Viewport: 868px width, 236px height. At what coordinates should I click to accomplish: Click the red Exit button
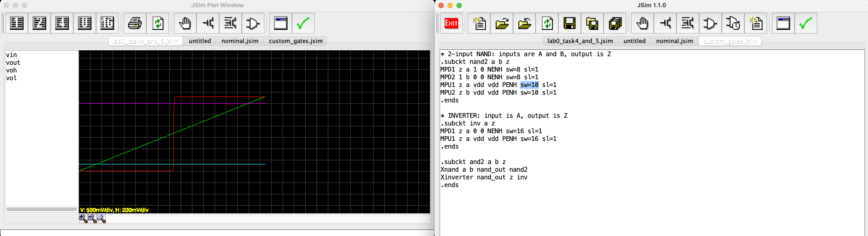click(x=451, y=23)
